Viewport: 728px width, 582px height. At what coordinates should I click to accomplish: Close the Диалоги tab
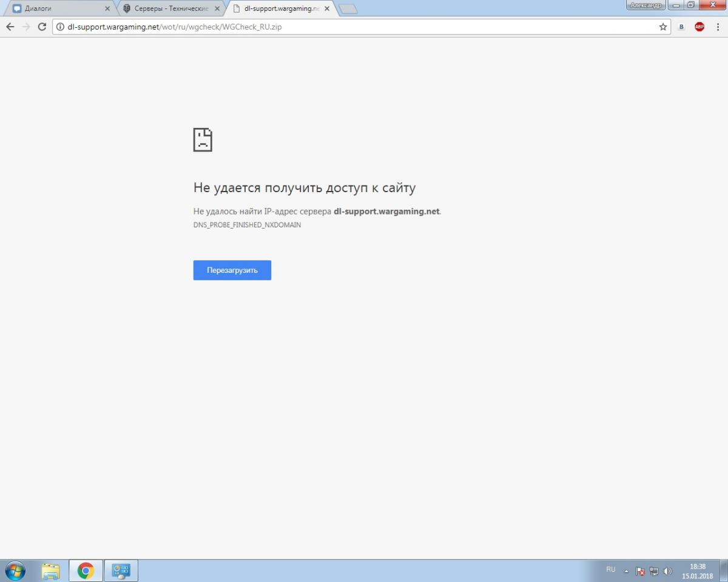[x=107, y=9]
